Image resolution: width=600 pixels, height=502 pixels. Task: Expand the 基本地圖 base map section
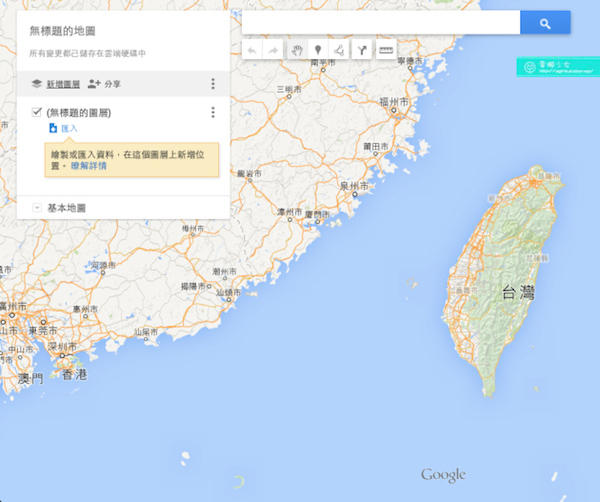coord(37,208)
